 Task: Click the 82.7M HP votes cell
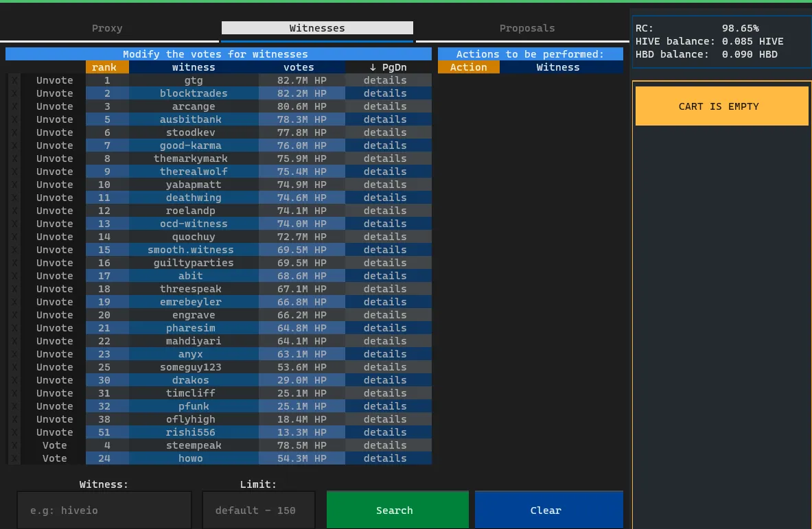tap(302, 80)
